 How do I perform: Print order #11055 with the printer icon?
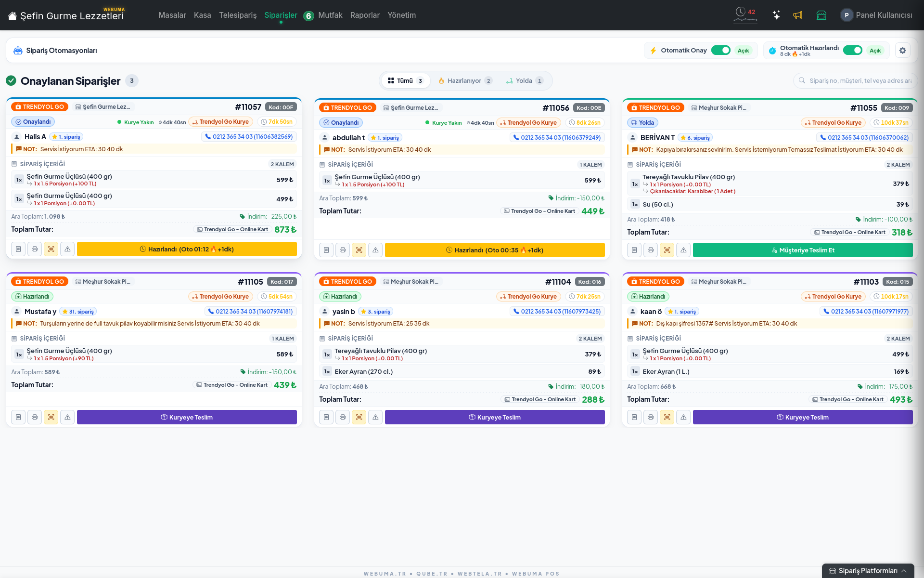(x=651, y=250)
